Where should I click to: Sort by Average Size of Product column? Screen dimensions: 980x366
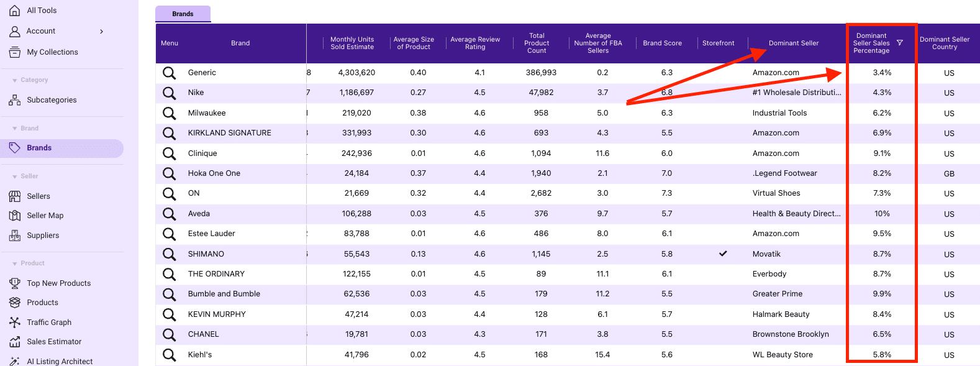click(414, 43)
